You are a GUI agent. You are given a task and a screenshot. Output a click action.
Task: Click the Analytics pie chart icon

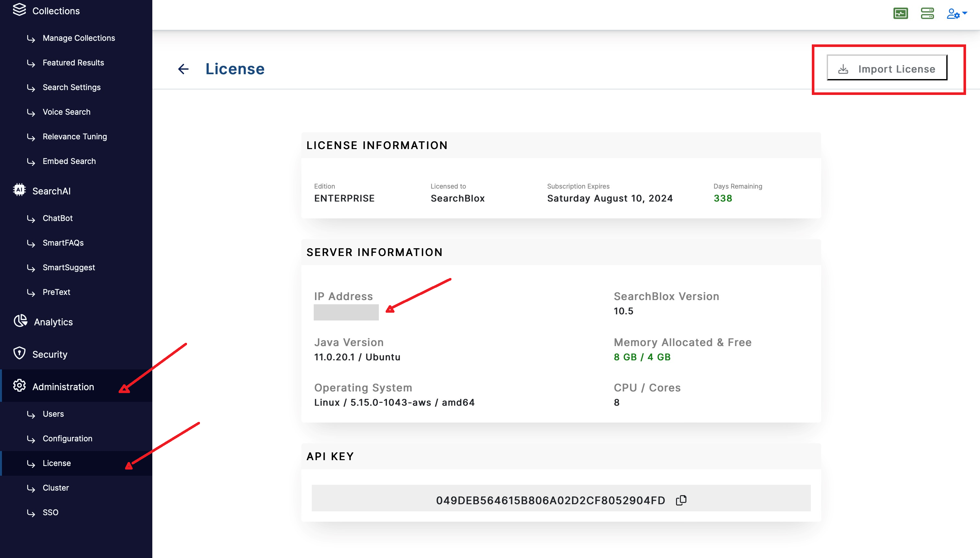[x=20, y=321]
